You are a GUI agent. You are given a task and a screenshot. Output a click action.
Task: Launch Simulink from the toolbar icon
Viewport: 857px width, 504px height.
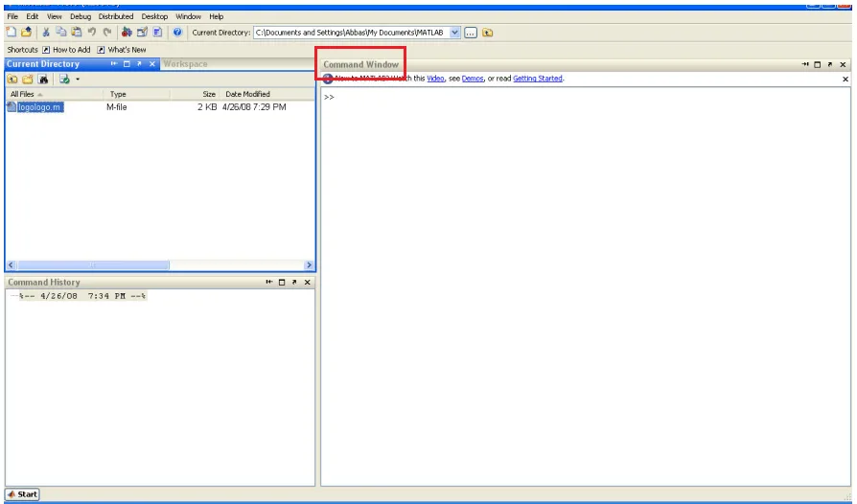coord(127,33)
